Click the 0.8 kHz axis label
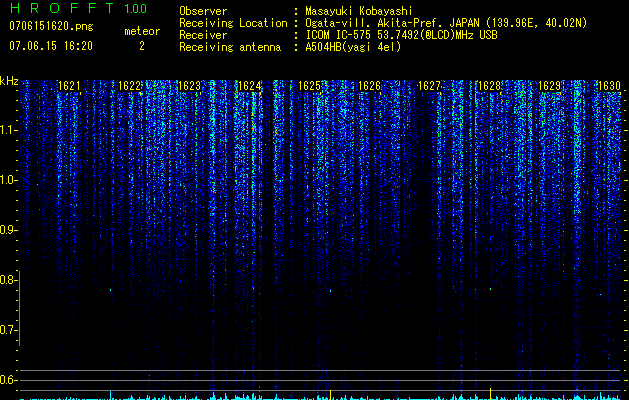The width and height of the screenshot is (629, 400). coord(8,280)
